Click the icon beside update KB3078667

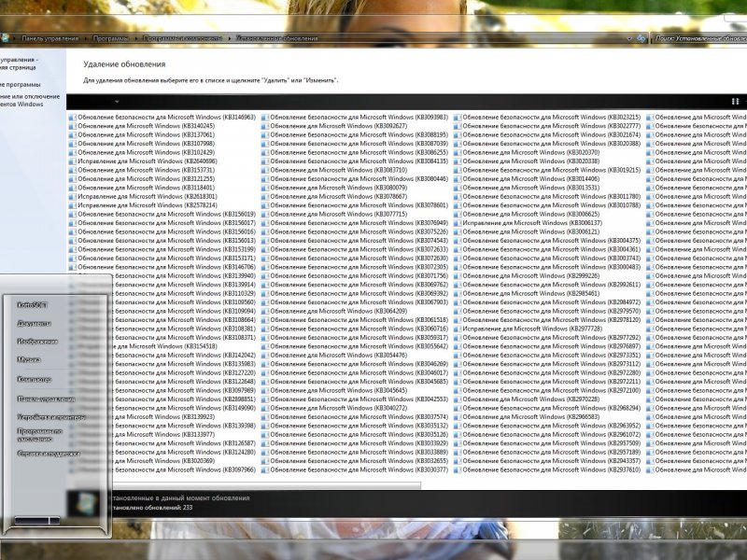[265, 197]
